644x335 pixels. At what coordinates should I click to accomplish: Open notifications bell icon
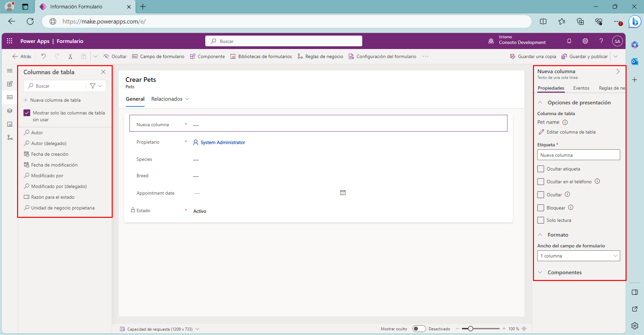[569, 41]
